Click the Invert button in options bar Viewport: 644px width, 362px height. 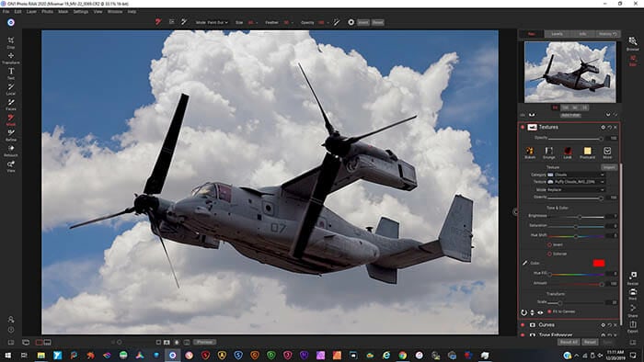pyautogui.click(x=363, y=23)
